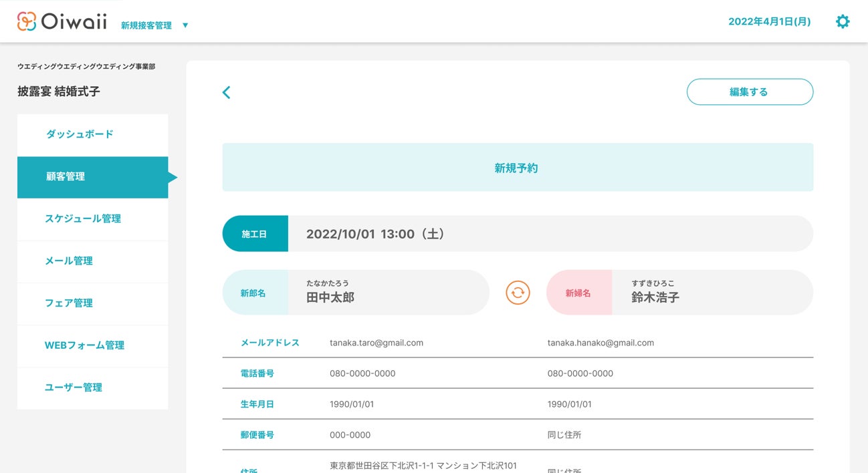Image resolution: width=868 pixels, height=473 pixels.
Task: Open the settings gear icon
Action: [x=843, y=21]
